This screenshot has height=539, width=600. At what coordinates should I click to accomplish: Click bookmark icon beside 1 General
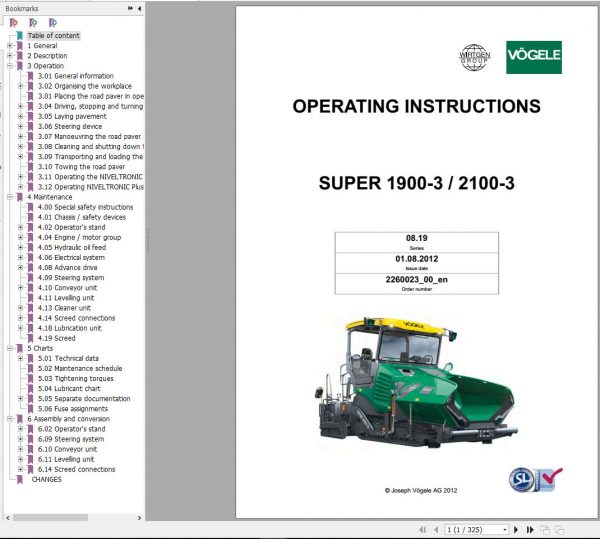(x=20, y=46)
